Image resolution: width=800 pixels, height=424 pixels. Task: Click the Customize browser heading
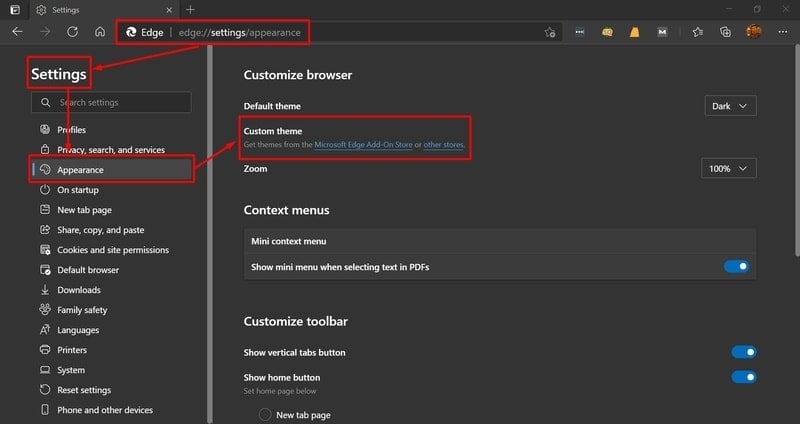click(297, 75)
